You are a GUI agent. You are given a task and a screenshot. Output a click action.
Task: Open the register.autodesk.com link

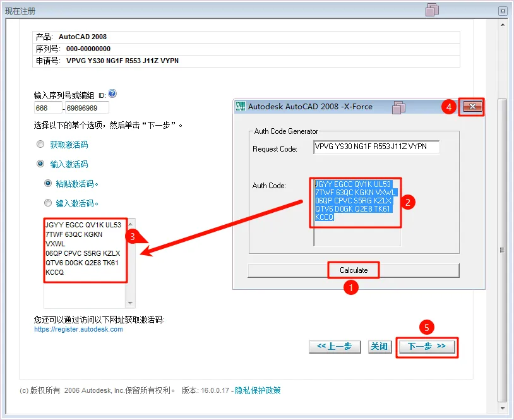click(x=78, y=329)
